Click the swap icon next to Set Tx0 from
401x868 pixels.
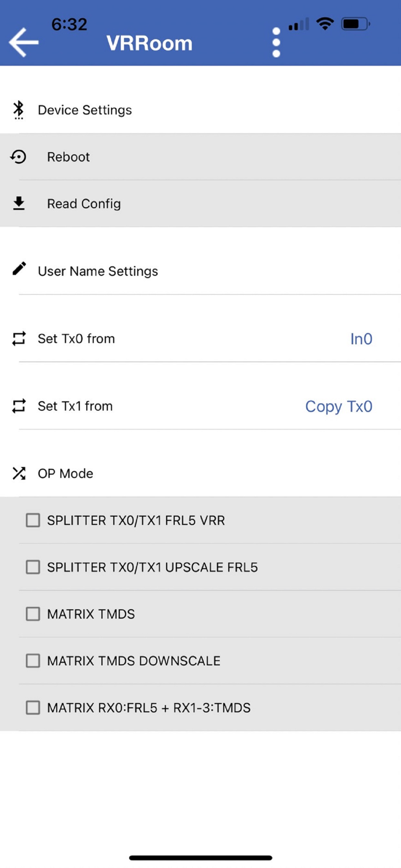point(19,339)
